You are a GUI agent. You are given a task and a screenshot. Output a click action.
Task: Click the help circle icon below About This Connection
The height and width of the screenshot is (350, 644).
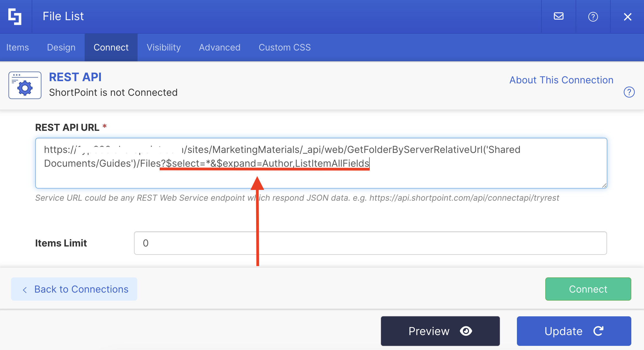[629, 92]
